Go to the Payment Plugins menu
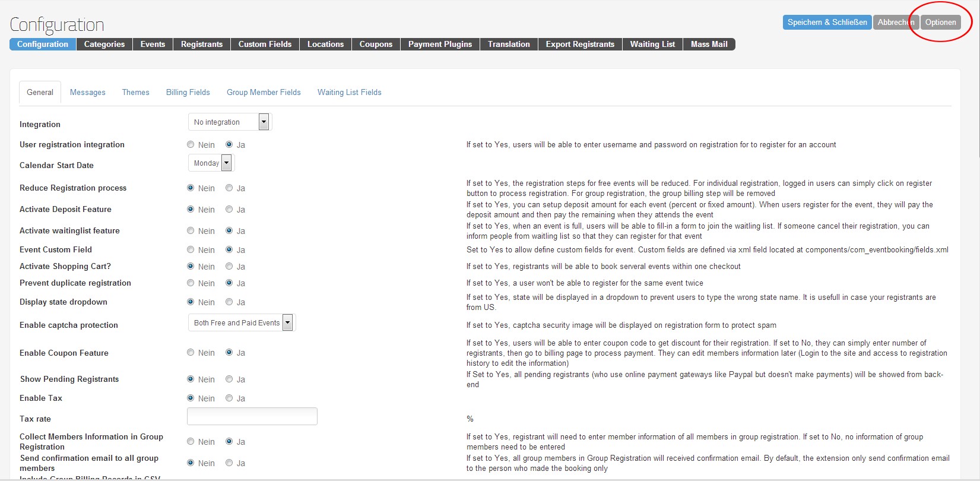 coord(440,44)
